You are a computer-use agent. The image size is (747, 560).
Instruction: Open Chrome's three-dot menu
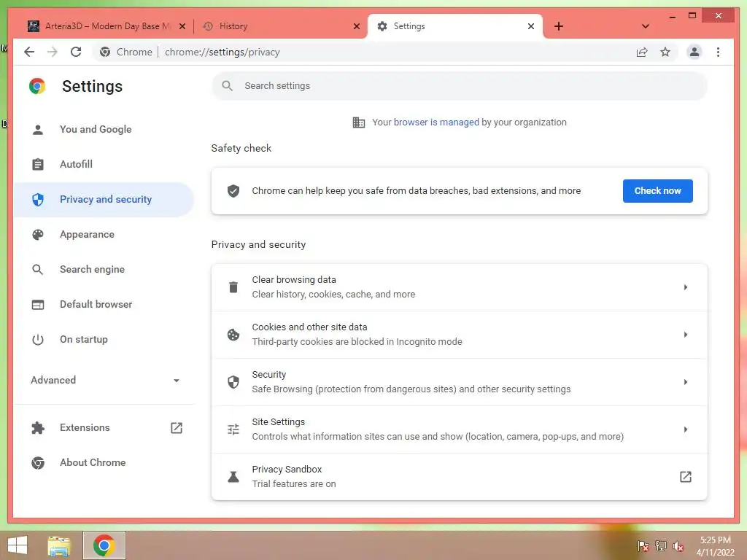point(718,52)
